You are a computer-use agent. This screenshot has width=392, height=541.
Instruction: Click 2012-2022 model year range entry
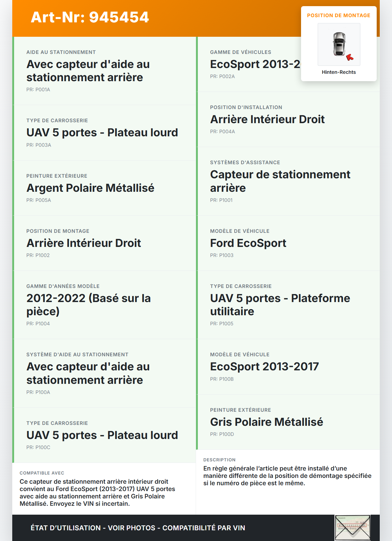click(x=89, y=305)
